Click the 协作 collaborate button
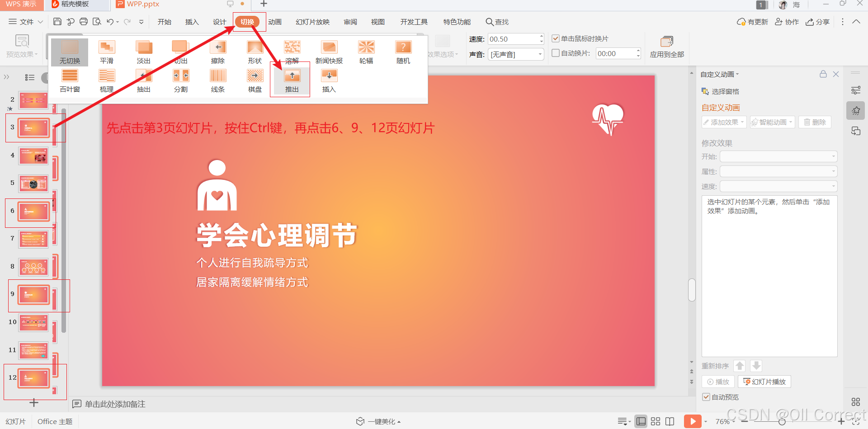The image size is (868, 429). click(787, 22)
